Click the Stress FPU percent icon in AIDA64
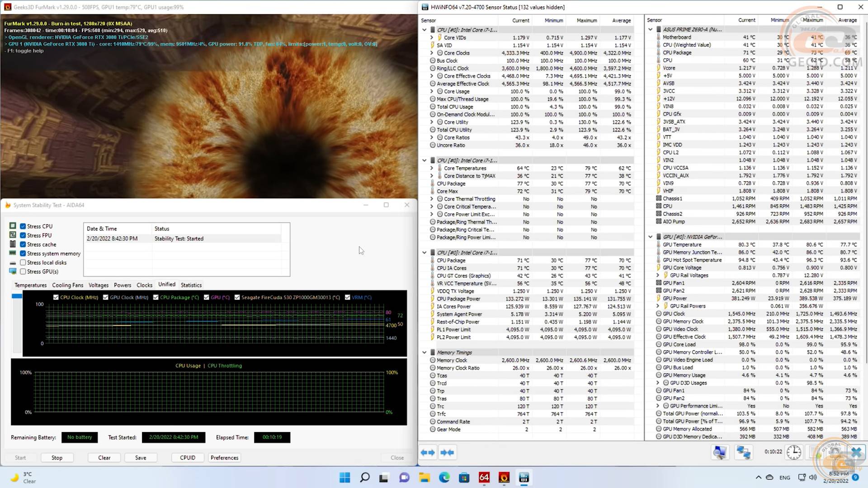Viewport: 868px width, 488px height. pyautogui.click(x=13, y=235)
